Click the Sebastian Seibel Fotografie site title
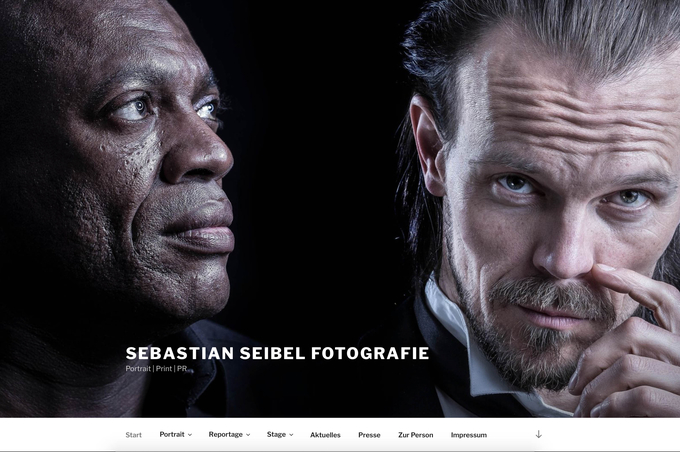Screen dimensions: 680x452 [277, 353]
